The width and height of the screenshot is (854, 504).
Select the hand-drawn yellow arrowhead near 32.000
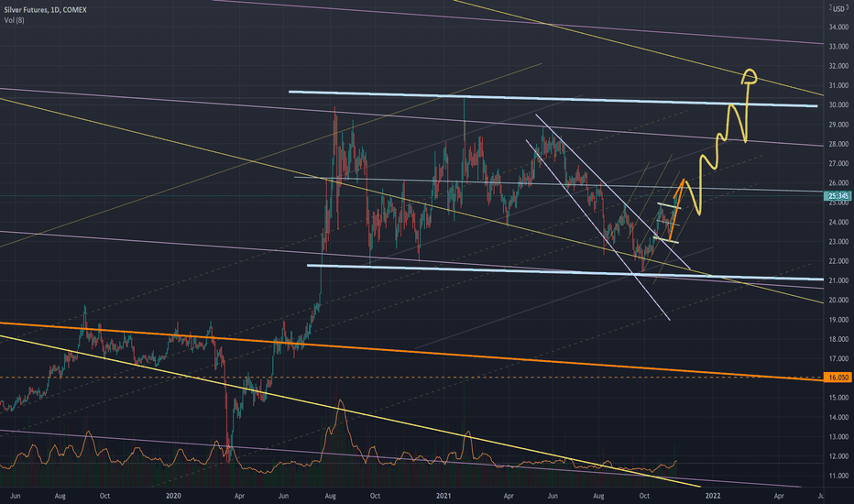pyautogui.click(x=750, y=76)
